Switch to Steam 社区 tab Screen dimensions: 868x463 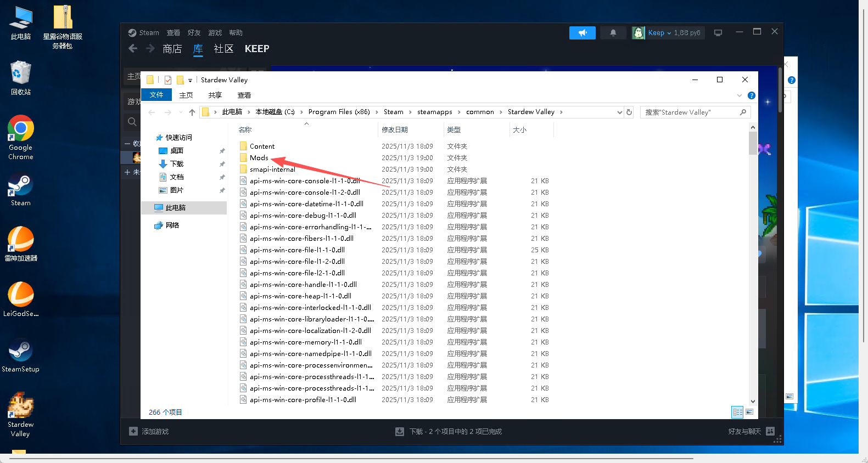(x=223, y=49)
